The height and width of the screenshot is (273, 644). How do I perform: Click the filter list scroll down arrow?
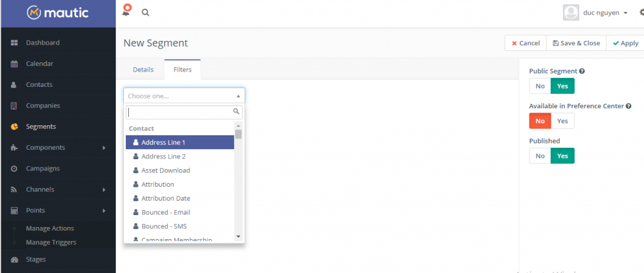coord(238,237)
